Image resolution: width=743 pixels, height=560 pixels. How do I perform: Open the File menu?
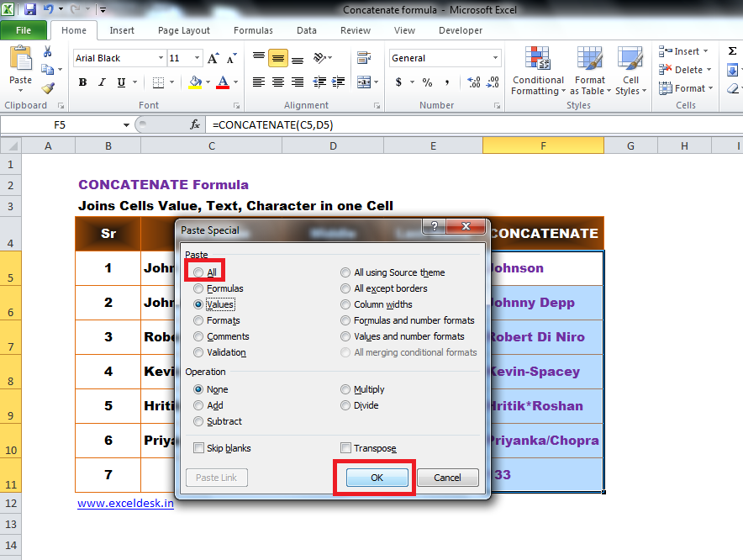[24, 29]
